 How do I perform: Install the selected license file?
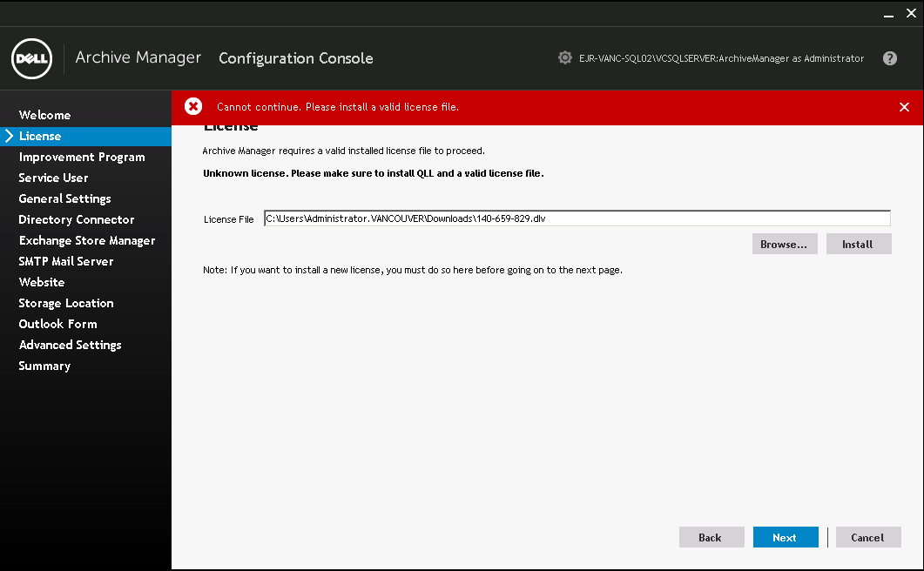859,244
